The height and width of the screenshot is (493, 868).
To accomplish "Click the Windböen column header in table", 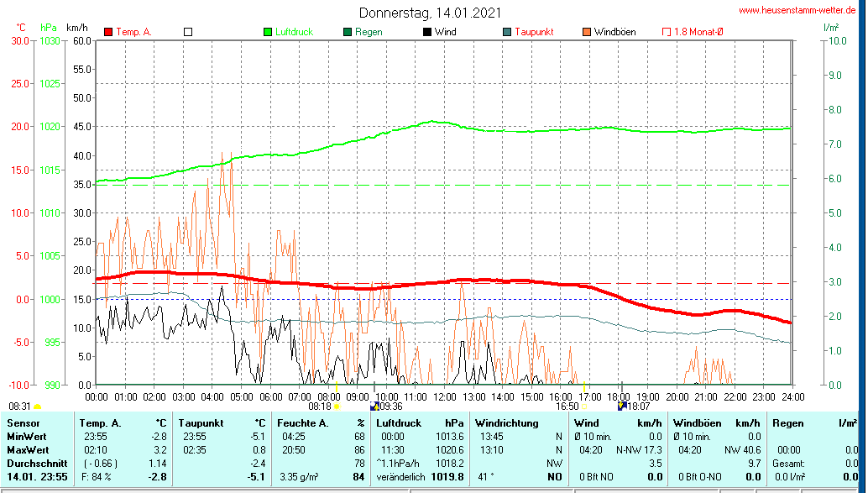I will pyautogui.click(x=696, y=423).
